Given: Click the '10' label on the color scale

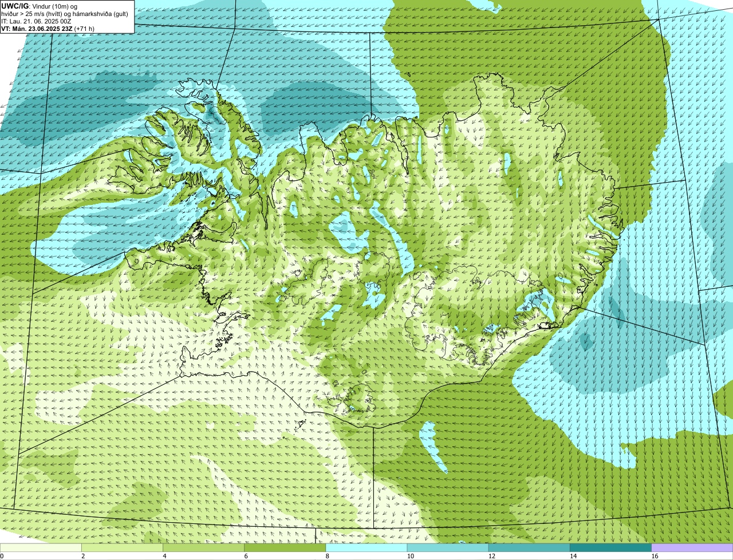Looking at the screenshot, I should point(410,556).
